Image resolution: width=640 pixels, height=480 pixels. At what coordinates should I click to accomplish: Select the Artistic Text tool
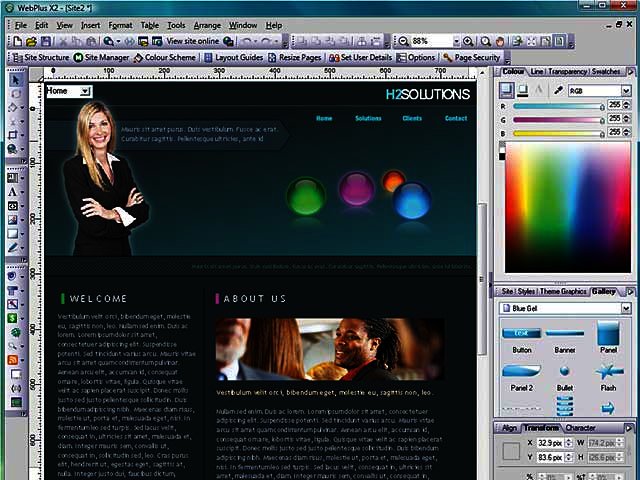(x=13, y=190)
